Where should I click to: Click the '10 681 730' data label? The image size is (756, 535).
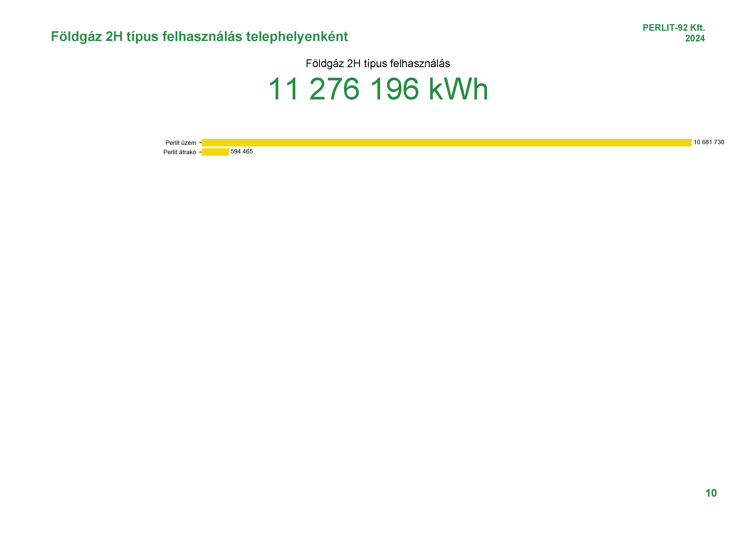pyautogui.click(x=709, y=142)
